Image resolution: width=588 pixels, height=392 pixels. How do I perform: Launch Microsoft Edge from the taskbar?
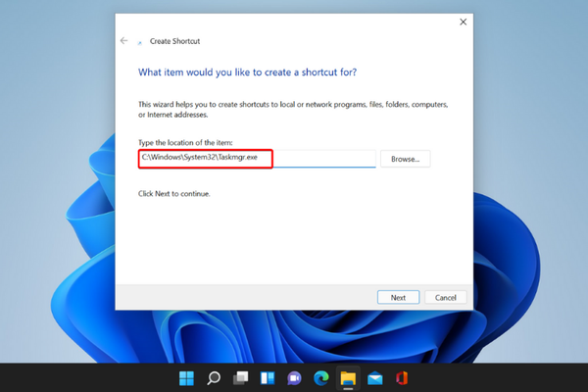click(320, 378)
